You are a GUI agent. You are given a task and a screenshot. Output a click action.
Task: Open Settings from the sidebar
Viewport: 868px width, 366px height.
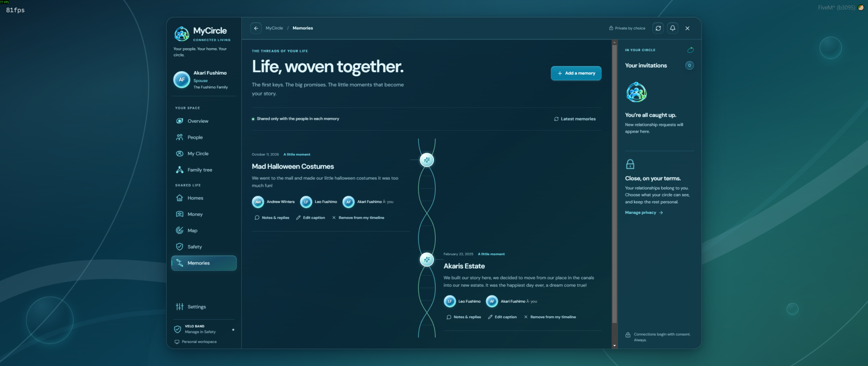[204, 307]
